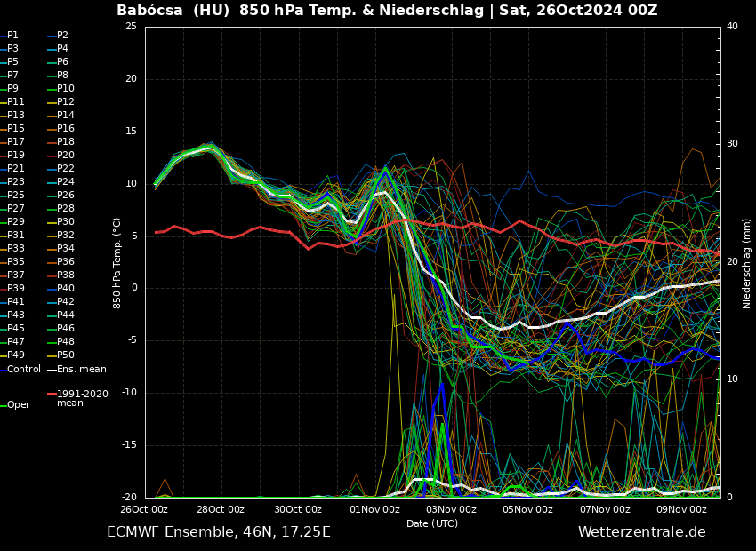Select the Ens. mean legend entry
The image size is (756, 551).
coord(81,369)
